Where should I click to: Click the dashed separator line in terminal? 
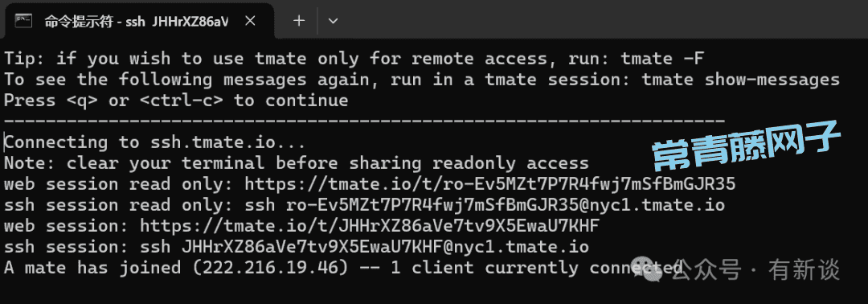tap(365, 121)
